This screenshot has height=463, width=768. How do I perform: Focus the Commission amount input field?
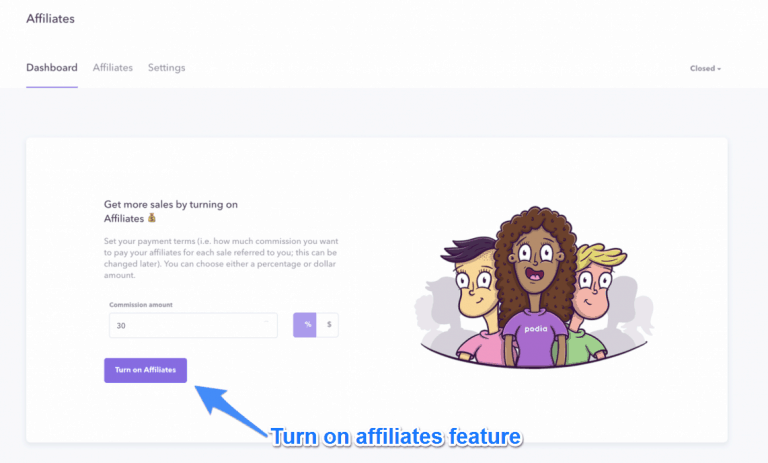tap(193, 325)
